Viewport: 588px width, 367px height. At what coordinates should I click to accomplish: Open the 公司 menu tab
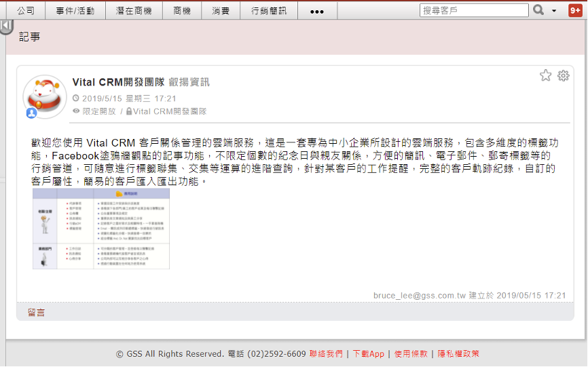(x=26, y=10)
